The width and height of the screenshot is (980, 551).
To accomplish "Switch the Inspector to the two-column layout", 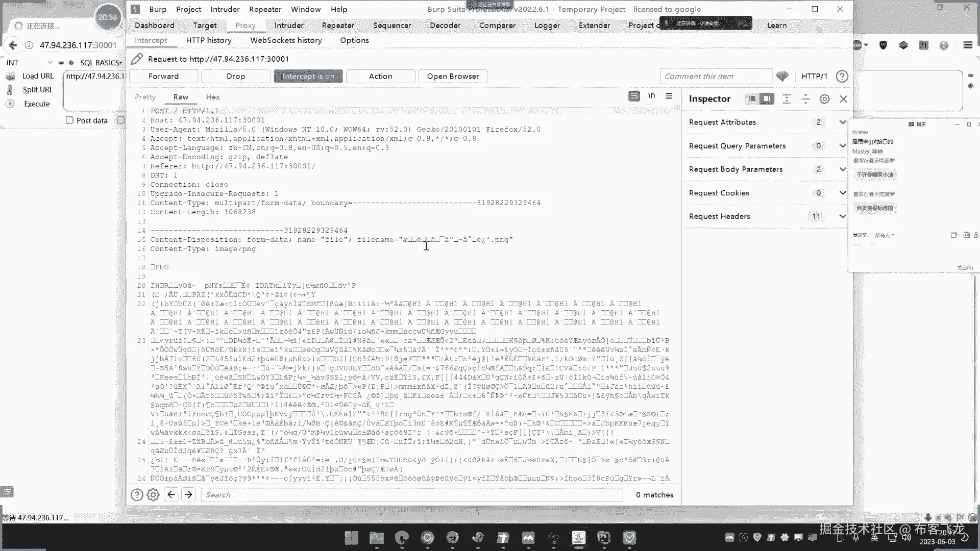I will 766,99.
